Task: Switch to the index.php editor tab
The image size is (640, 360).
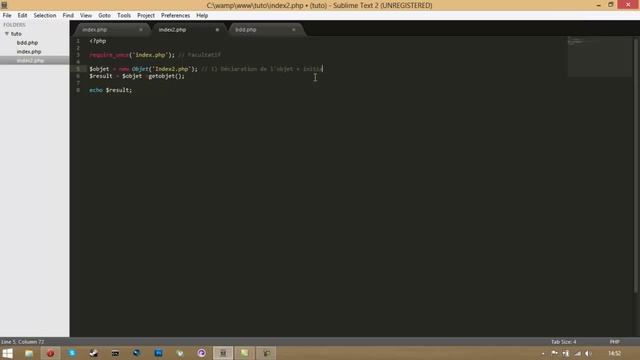Action: (x=109, y=30)
